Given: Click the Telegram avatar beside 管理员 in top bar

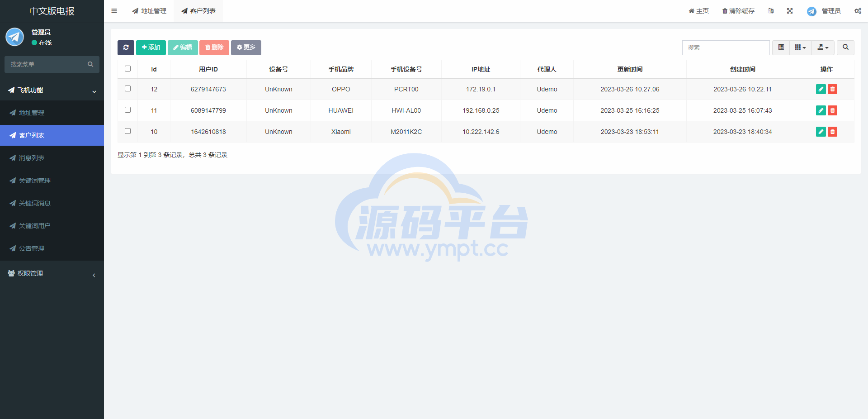Looking at the screenshot, I should (811, 11).
